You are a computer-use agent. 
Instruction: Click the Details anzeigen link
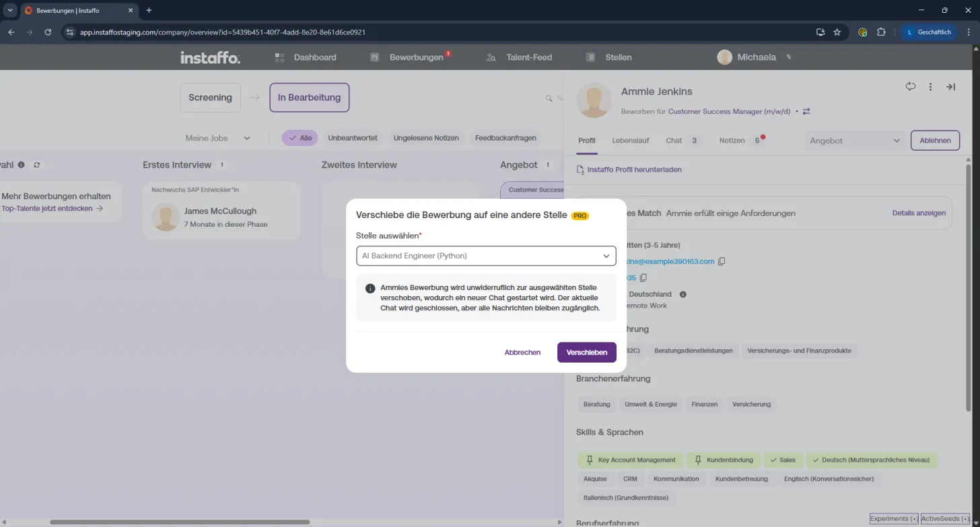919,213
